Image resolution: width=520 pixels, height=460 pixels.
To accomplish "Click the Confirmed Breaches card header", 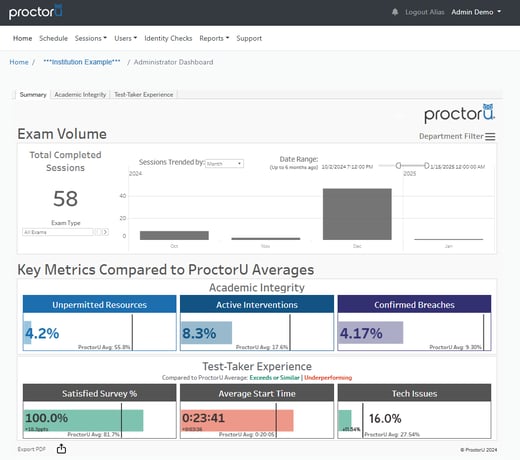I will click(x=414, y=304).
